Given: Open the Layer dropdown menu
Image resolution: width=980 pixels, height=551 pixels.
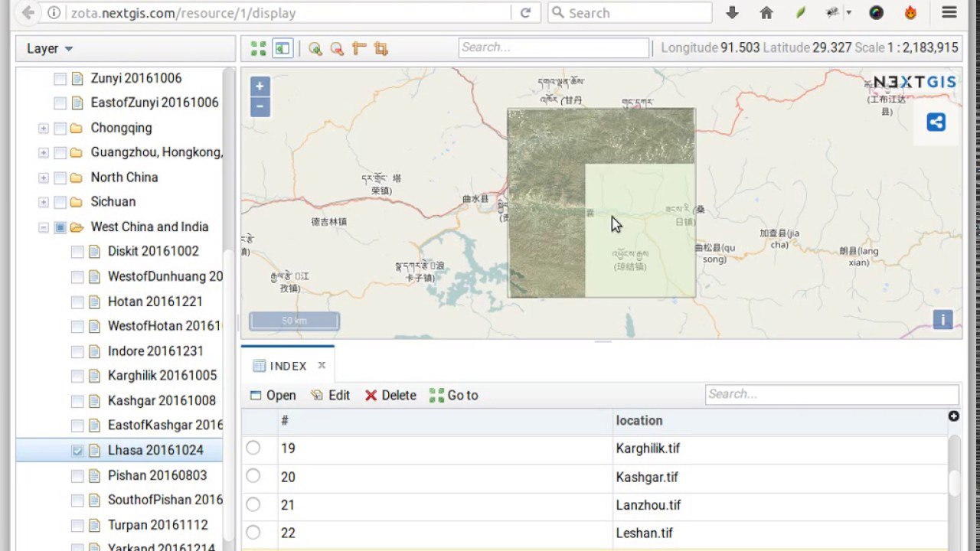Looking at the screenshot, I should point(50,48).
